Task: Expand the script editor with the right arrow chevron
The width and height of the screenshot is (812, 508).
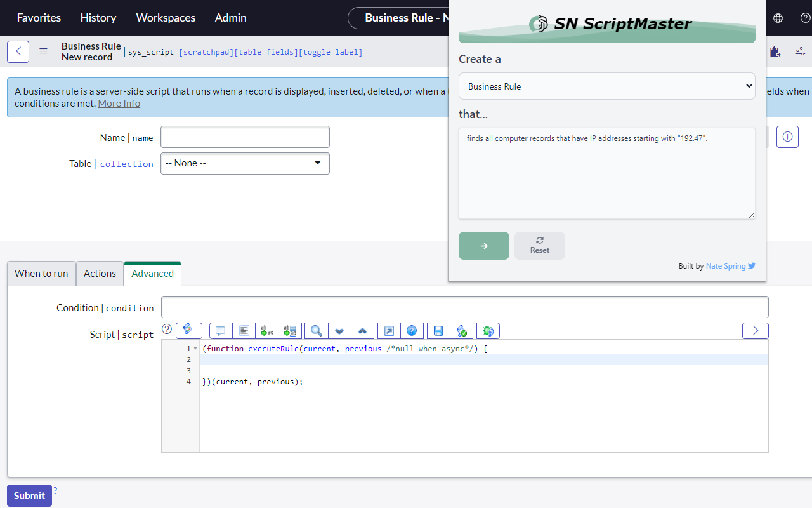Action: 755,330
